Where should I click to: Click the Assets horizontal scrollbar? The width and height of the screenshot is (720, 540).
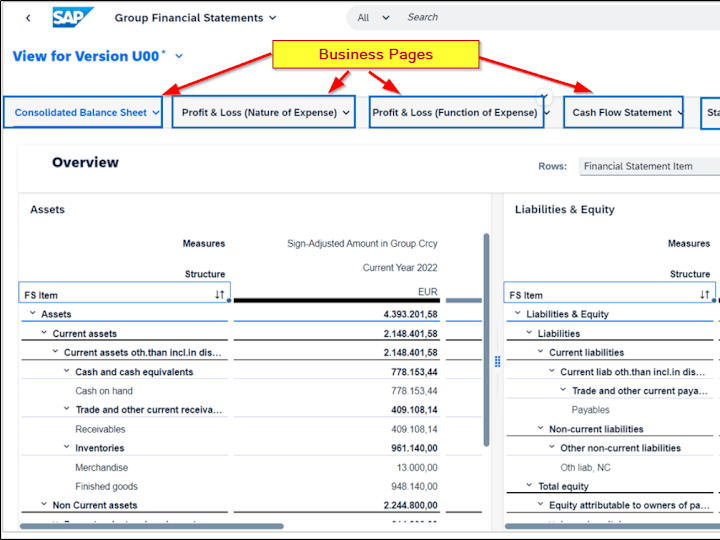[x=152, y=526]
